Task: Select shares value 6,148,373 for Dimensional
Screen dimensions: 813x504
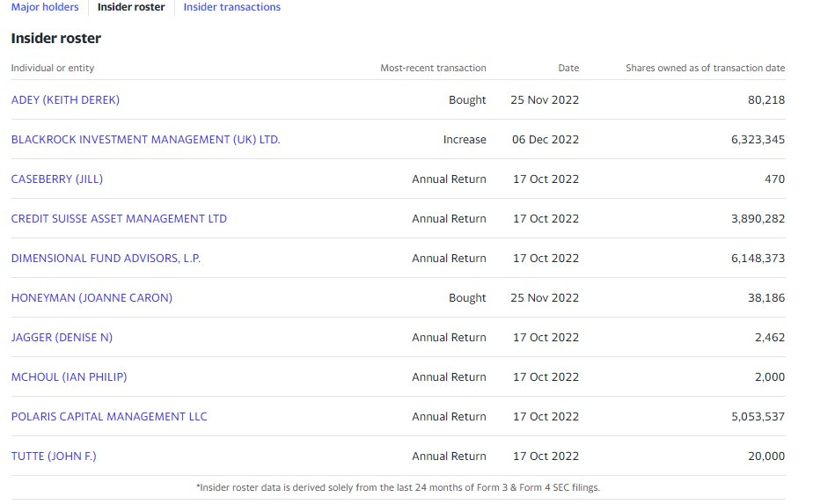Action: pyautogui.click(x=758, y=258)
